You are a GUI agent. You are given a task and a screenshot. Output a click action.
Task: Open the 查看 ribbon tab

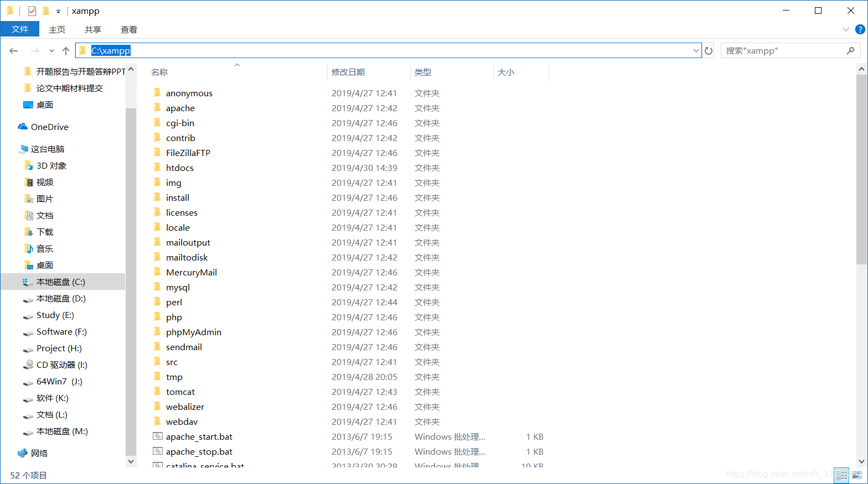pyautogui.click(x=129, y=29)
